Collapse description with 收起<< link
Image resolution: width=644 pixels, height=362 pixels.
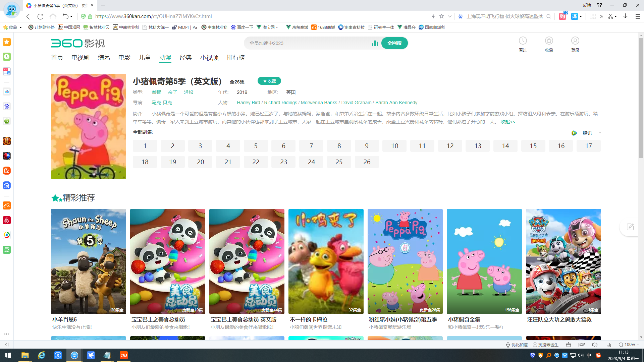click(x=508, y=122)
